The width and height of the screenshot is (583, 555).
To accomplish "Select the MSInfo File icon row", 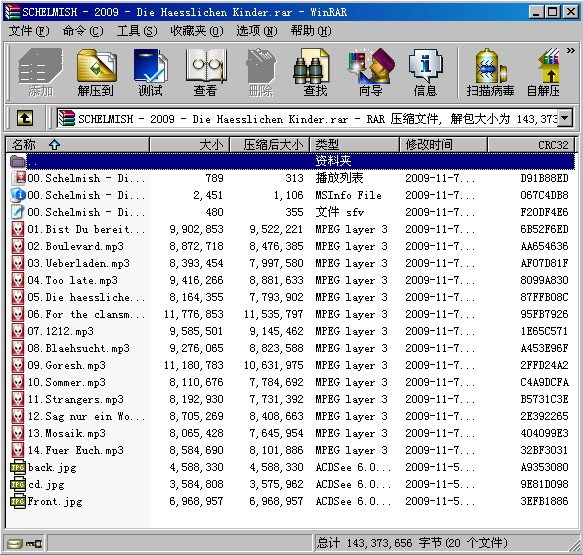I will click(18, 195).
